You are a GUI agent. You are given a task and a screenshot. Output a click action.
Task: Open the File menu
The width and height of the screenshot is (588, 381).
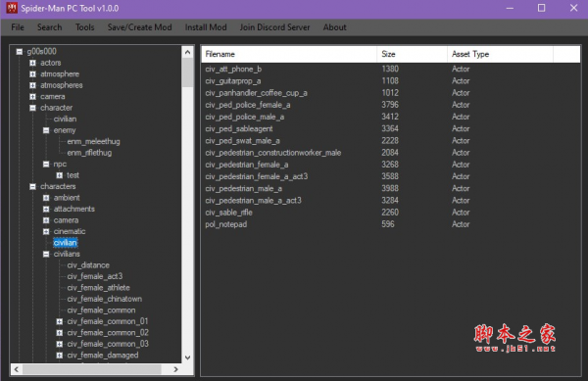click(18, 27)
